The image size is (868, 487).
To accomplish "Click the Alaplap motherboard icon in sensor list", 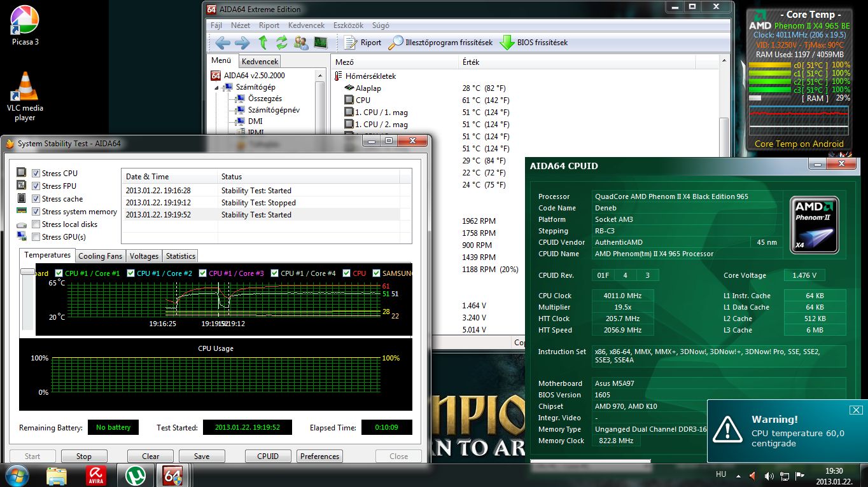I will point(349,88).
